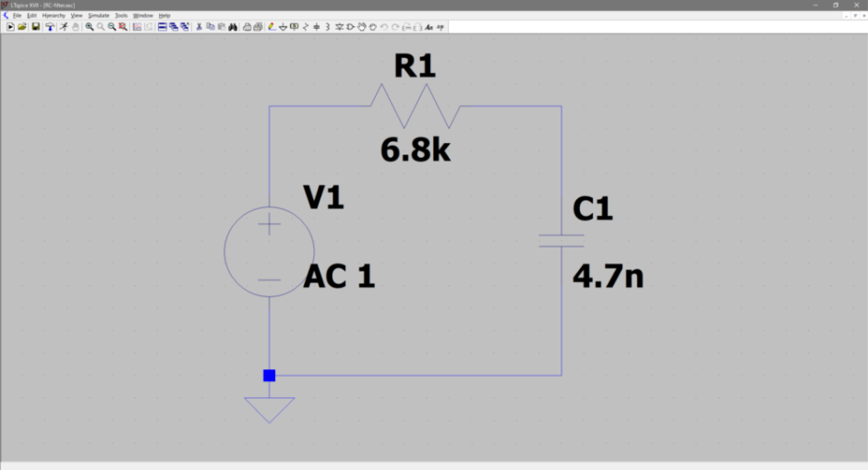Click the Run simulation running-man icon

[64, 27]
